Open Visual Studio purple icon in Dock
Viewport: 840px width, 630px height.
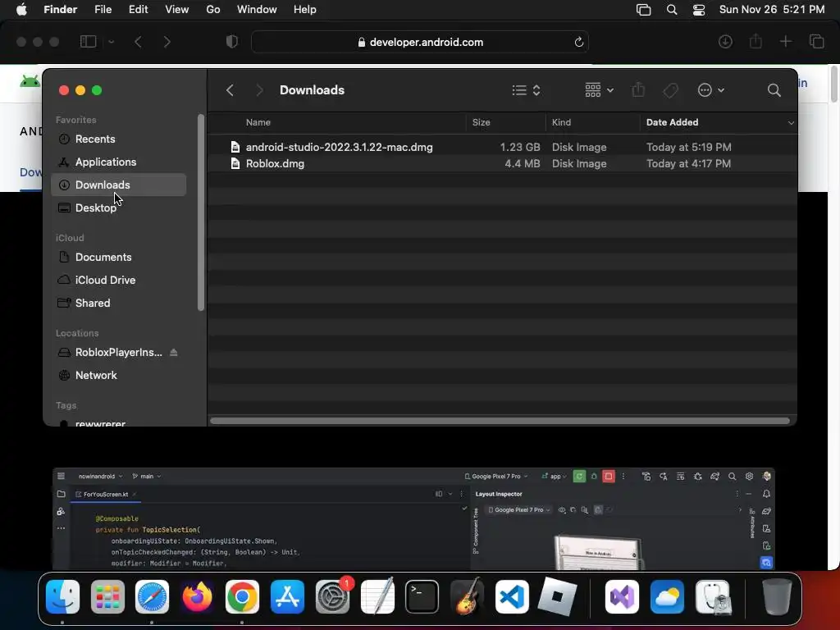pyautogui.click(x=622, y=596)
